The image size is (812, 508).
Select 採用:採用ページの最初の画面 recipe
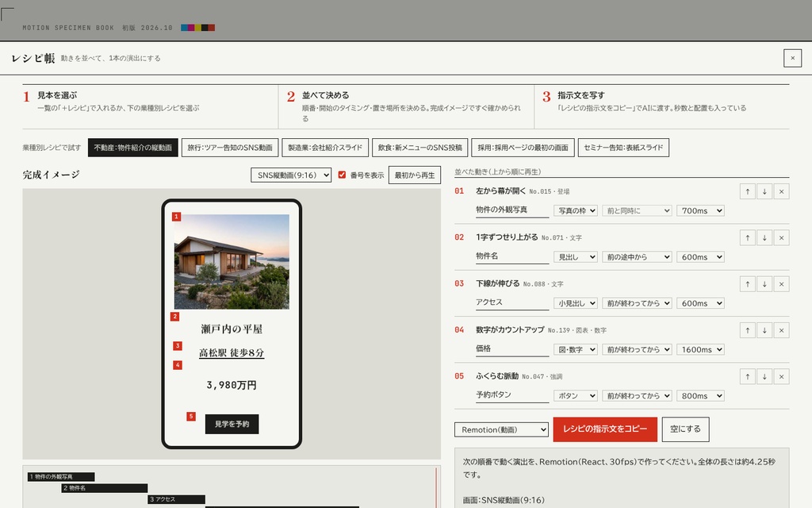point(523,147)
